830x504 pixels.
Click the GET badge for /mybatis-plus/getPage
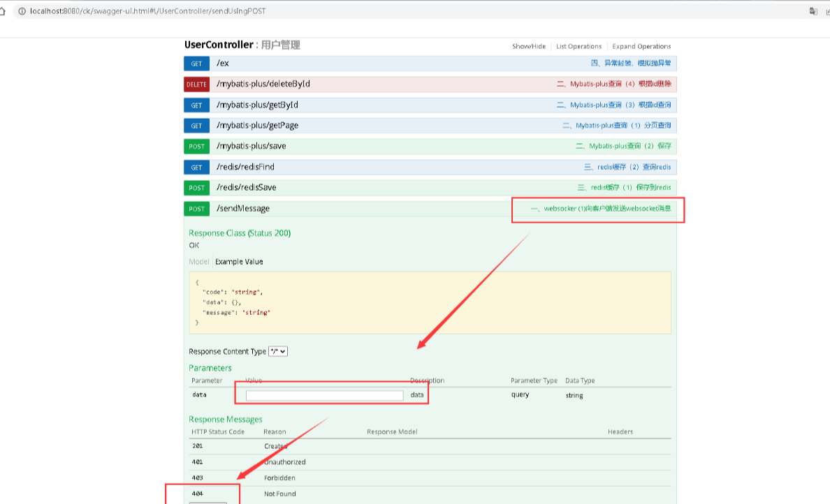coord(196,126)
